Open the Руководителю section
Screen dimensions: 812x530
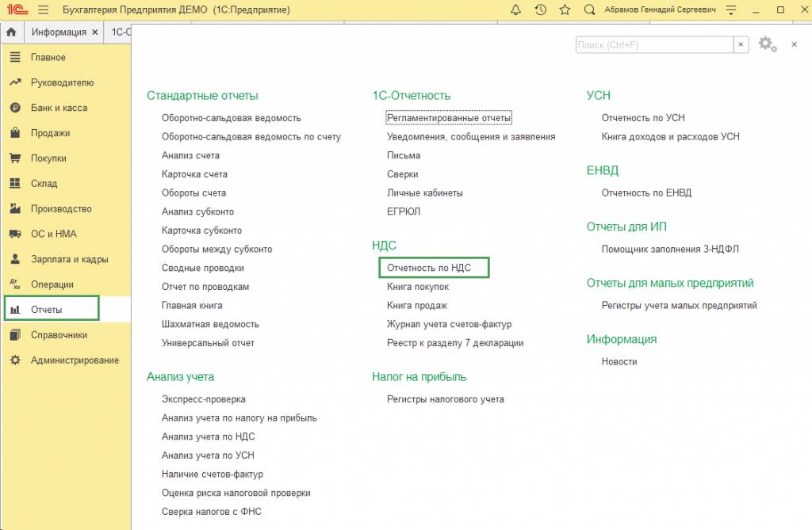(62, 83)
